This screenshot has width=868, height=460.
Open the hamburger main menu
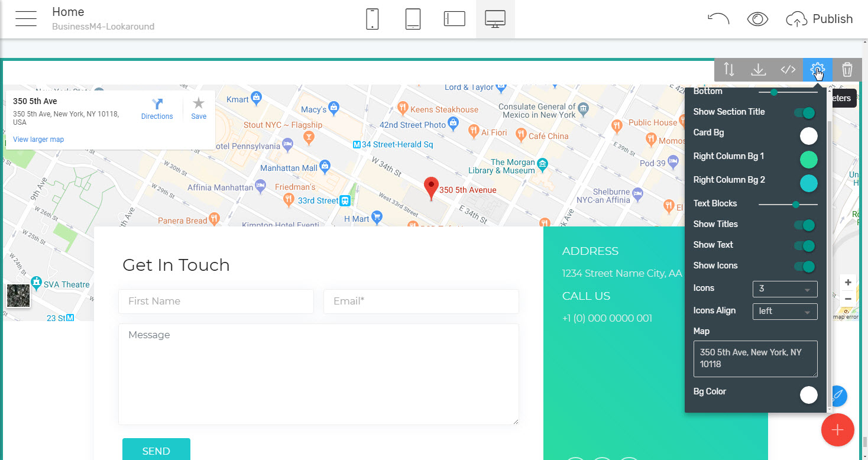[26, 19]
